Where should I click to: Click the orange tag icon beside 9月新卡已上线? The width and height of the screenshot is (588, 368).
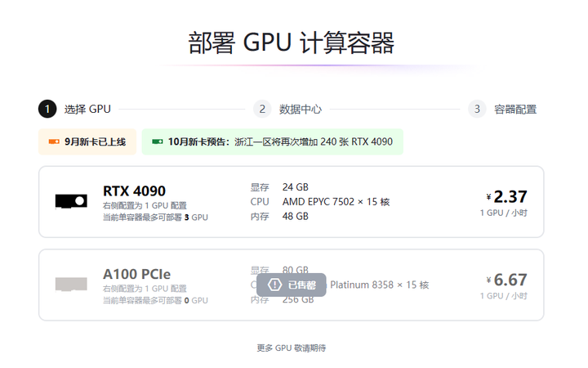[x=54, y=141]
